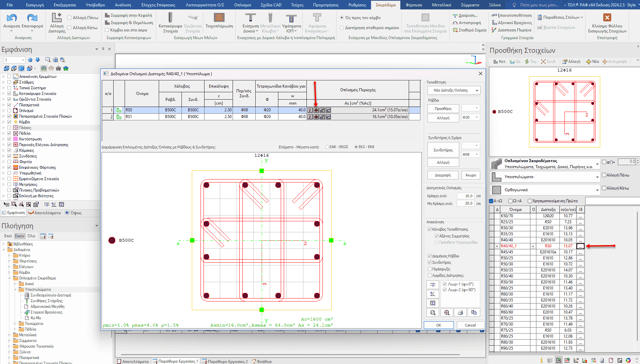Click the Κρίσιμη ανά spacing input field

pos(465,196)
